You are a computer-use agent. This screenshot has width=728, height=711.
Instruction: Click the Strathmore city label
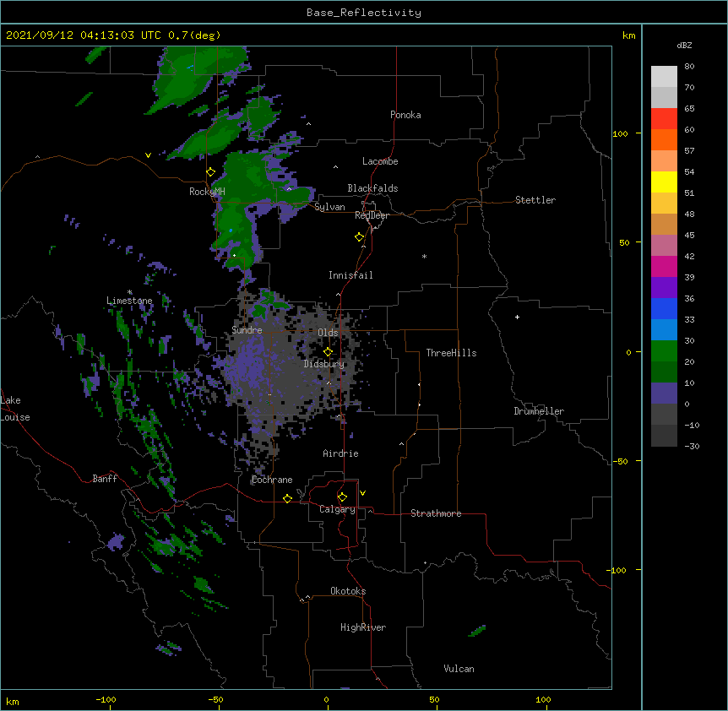(436, 513)
